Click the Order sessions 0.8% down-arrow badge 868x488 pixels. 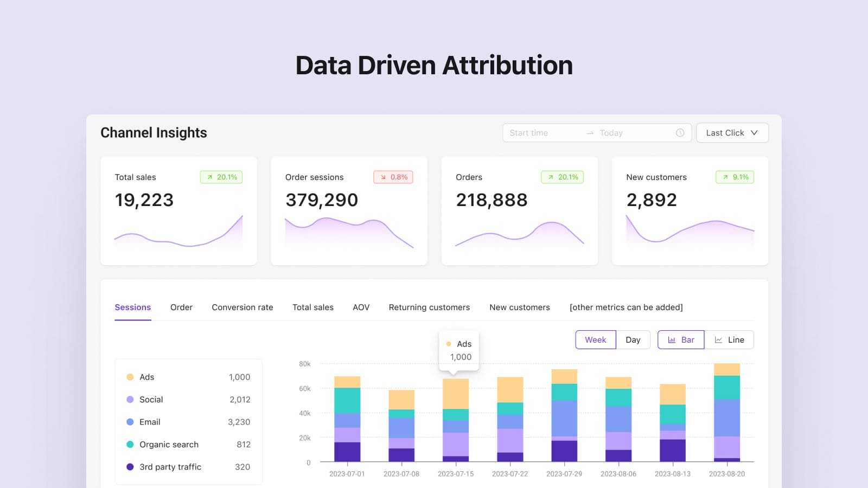point(393,177)
